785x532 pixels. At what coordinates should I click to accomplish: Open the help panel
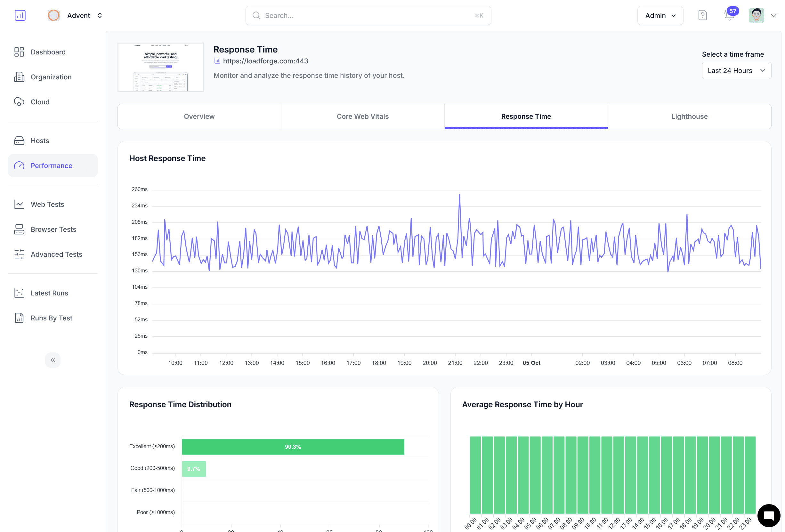pyautogui.click(x=702, y=15)
